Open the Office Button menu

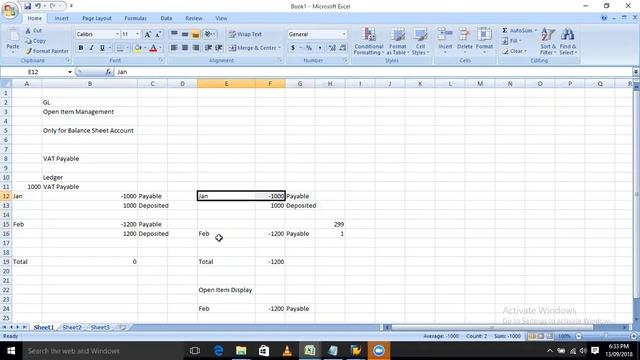[10, 10]
